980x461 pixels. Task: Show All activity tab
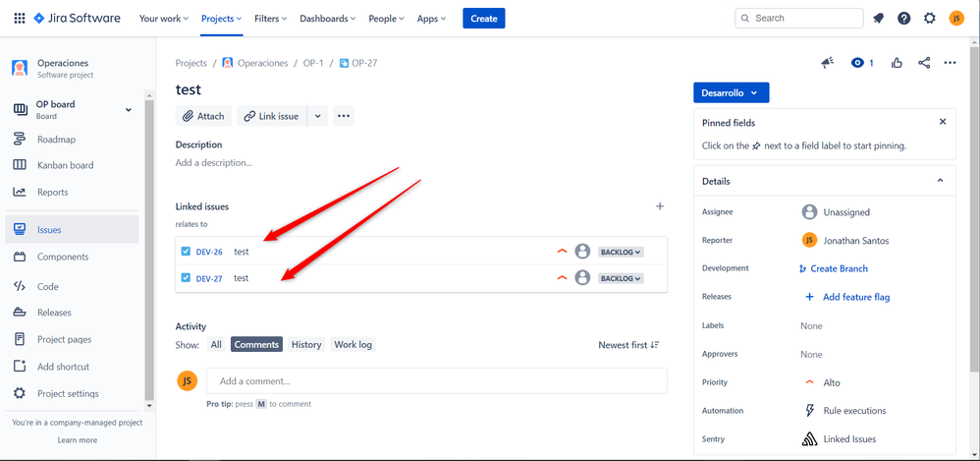(x=216, y=344)
